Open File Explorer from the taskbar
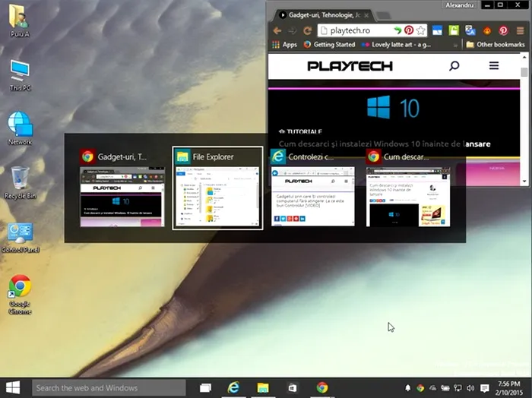Viewport: 532px width, 398px height. click(x=263, y=387)
